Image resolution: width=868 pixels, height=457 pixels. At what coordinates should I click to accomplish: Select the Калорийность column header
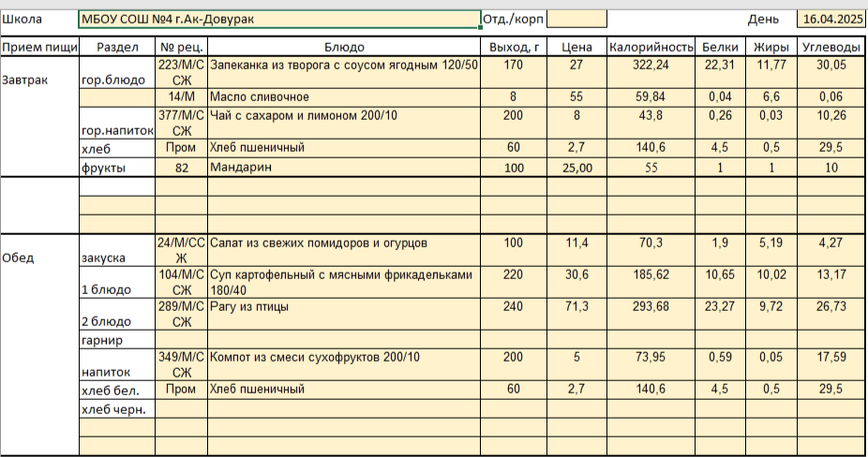tap(651, 47)
